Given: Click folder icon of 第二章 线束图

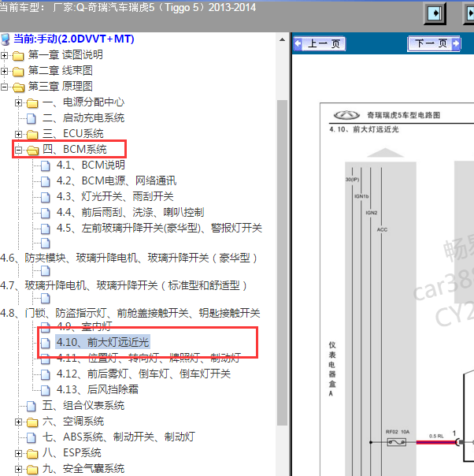Looking at the screenshot, I should pos(18,72).
